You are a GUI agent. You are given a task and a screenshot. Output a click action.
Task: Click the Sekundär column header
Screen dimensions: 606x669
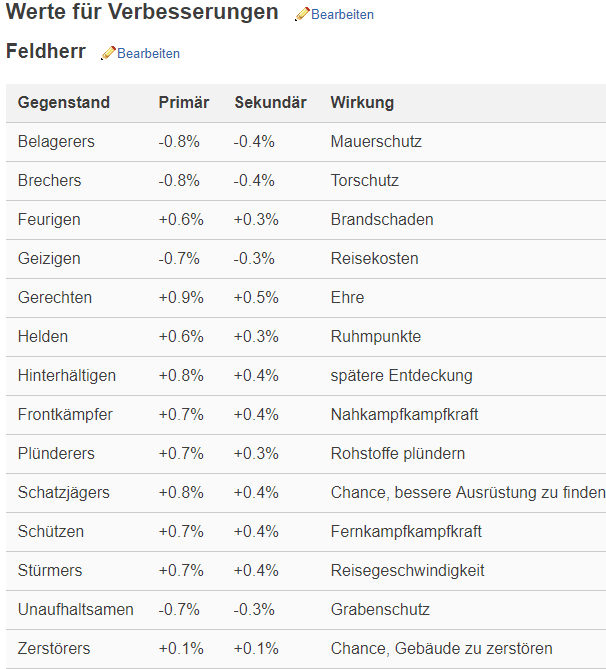[x=271, y=102]
